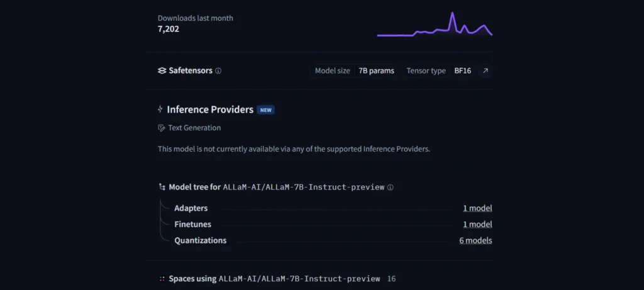Expand tensor details with the arrow icon
The image size is (644, 290).
pos(486,70)
